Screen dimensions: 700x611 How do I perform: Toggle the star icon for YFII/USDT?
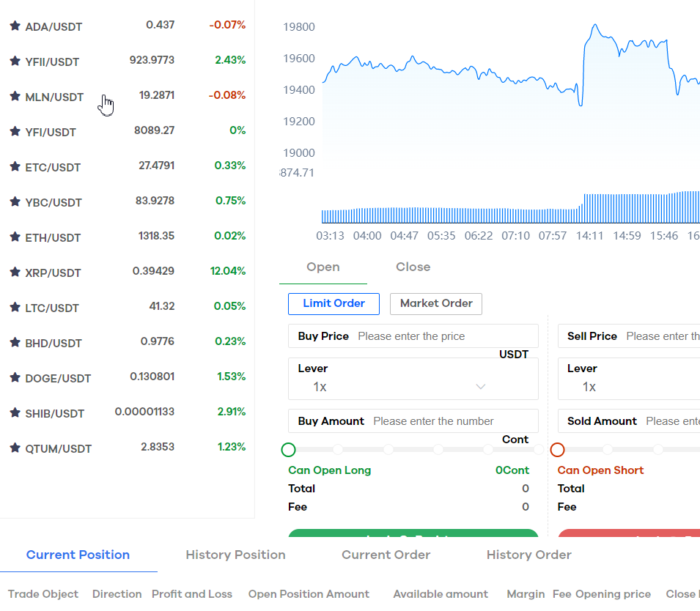pyautogui.click(x=15, y=61)
